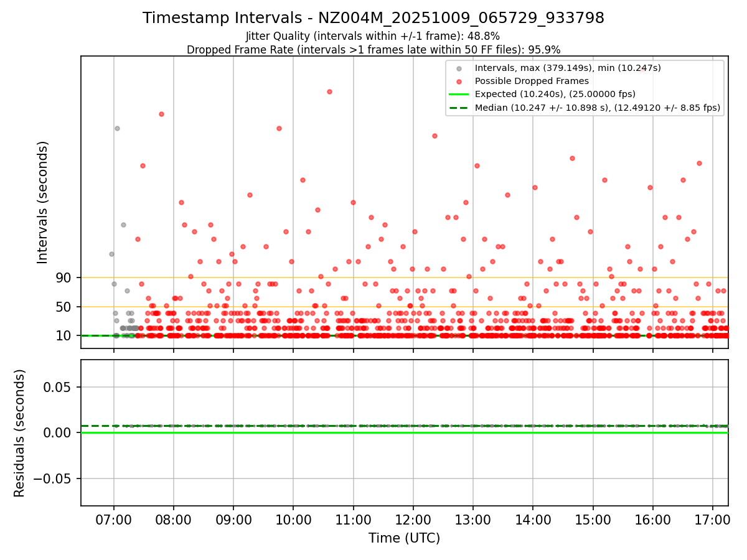Click the Median legend text entry
747x560 pixels.
coord(598,108)
